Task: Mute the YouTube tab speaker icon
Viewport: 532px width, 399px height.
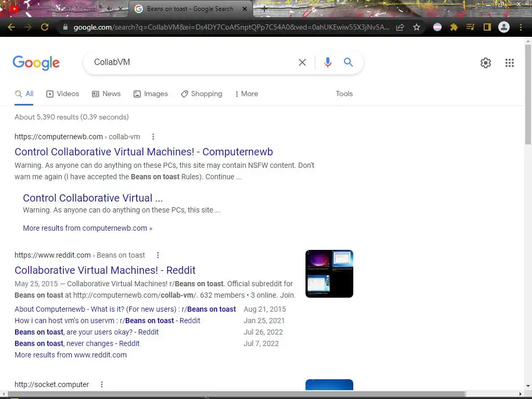Action: [x=110, y=9]
